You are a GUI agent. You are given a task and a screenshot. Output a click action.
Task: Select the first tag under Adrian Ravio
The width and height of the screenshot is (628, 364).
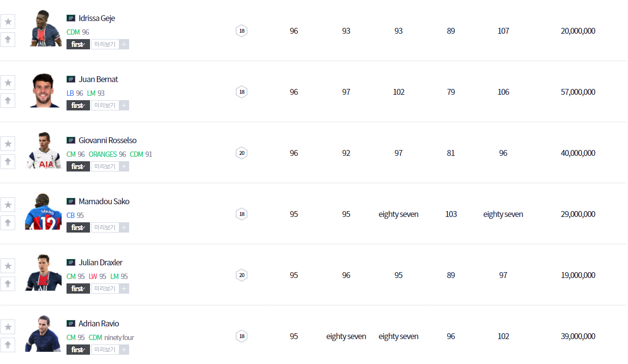[x=78, y=350]
